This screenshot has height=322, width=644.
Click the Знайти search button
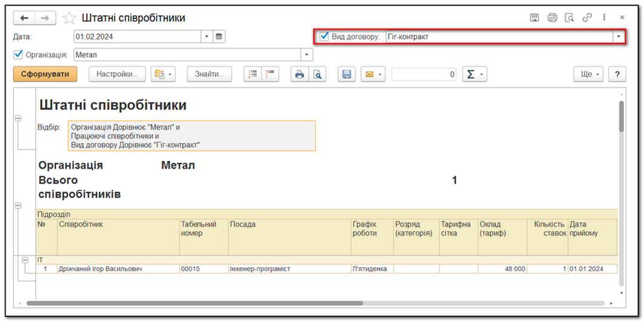tap(209, 74)
